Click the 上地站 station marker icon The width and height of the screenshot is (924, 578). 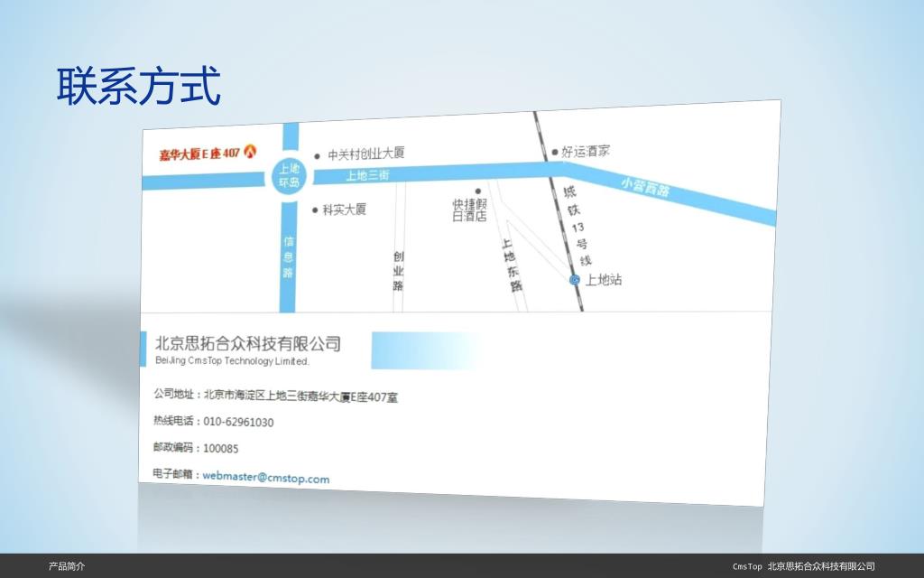pyautogui.click(x=575, y=280)
